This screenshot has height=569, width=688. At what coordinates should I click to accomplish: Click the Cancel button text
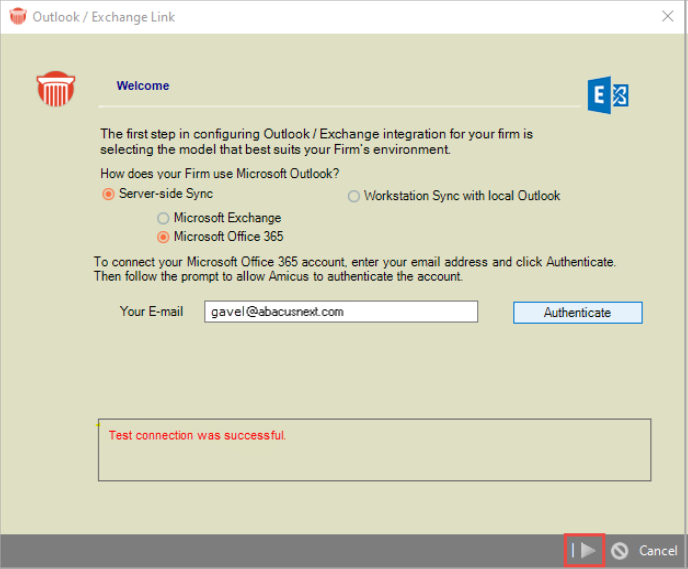click(x=658, y=551)
